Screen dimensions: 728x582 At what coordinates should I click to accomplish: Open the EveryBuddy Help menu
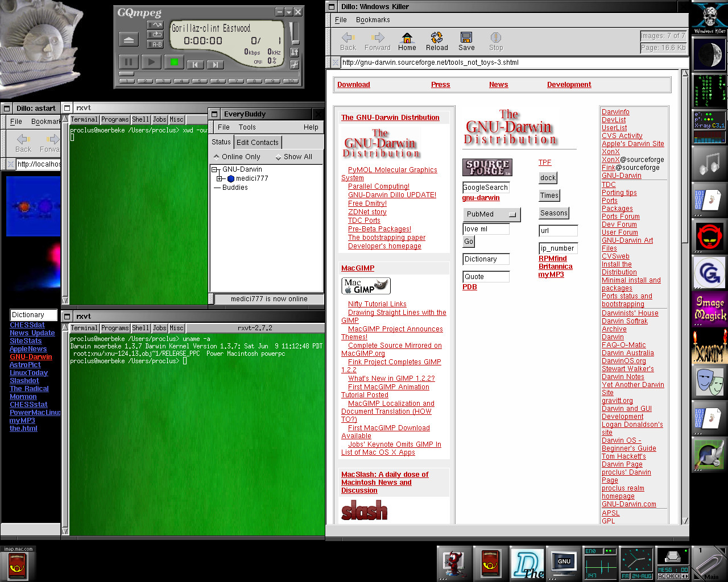pos(311,127)
